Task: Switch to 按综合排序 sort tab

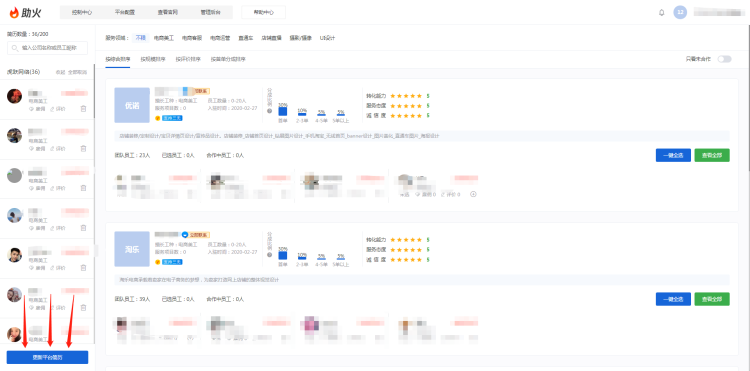Action: click(x=118, y=59)
